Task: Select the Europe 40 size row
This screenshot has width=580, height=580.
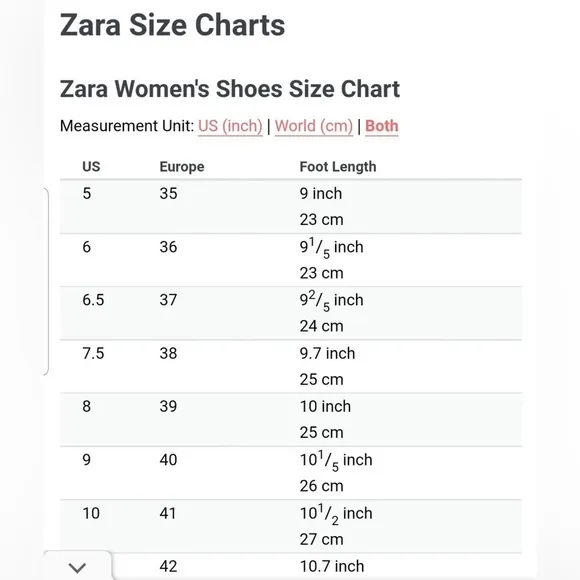Action: [291, 473]
